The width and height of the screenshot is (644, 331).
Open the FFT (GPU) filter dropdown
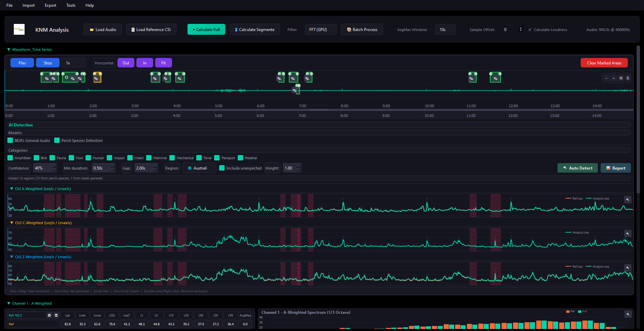coord(320,30)
